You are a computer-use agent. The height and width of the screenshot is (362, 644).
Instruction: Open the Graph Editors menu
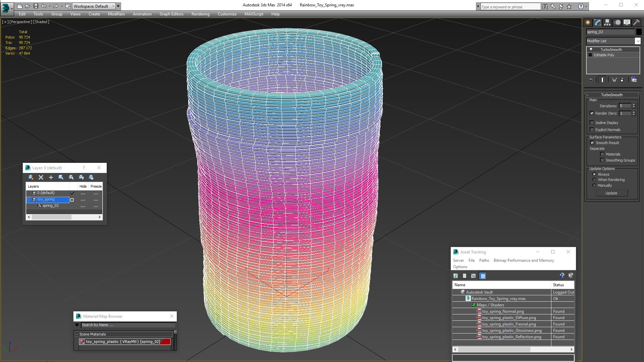[171, 14]
